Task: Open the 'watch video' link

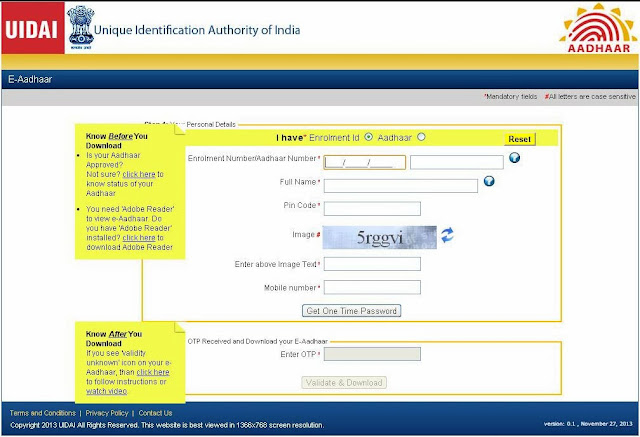Action: 107,391
